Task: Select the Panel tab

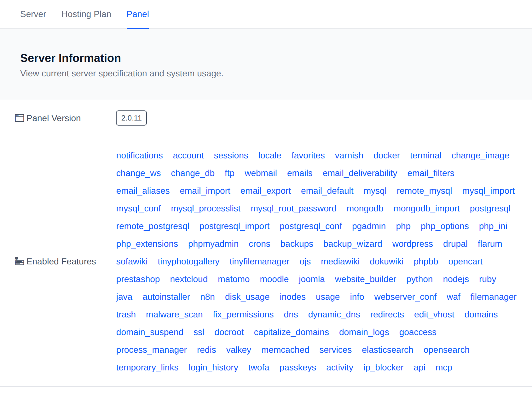Action: click(x=138, y=14)
